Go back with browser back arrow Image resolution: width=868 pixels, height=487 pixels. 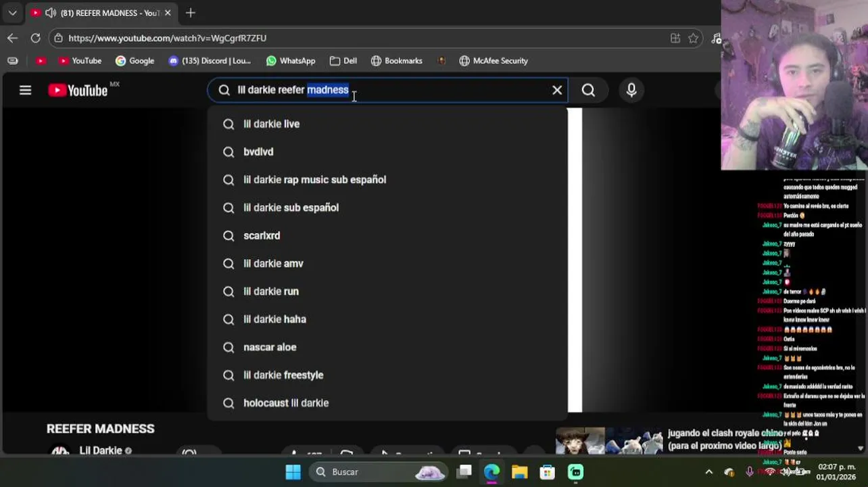12,38
